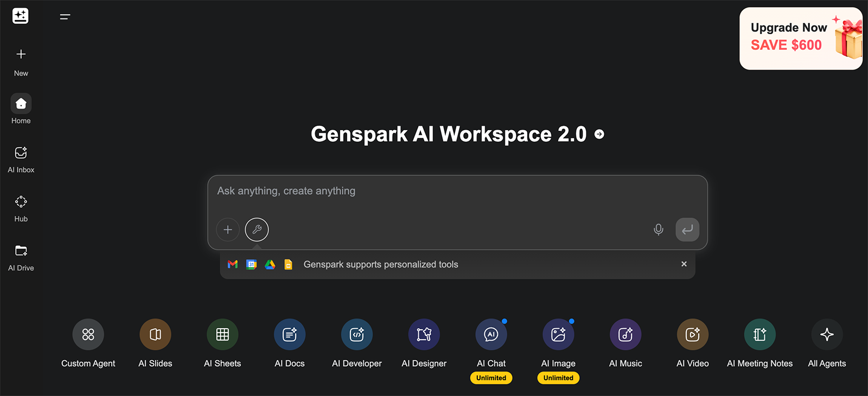Open the wrench tools button
The width and height of the screenshot is (868, 396).
coord(257,229)
